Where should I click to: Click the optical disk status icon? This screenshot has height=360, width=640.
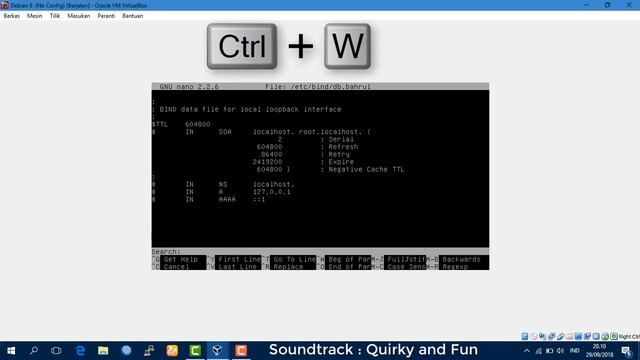click(533, 336)
